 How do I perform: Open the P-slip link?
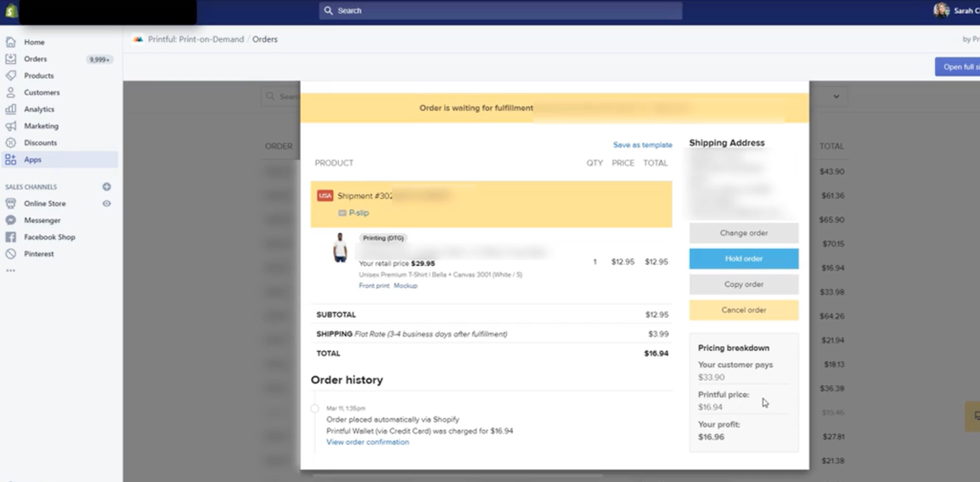point(359,213)
